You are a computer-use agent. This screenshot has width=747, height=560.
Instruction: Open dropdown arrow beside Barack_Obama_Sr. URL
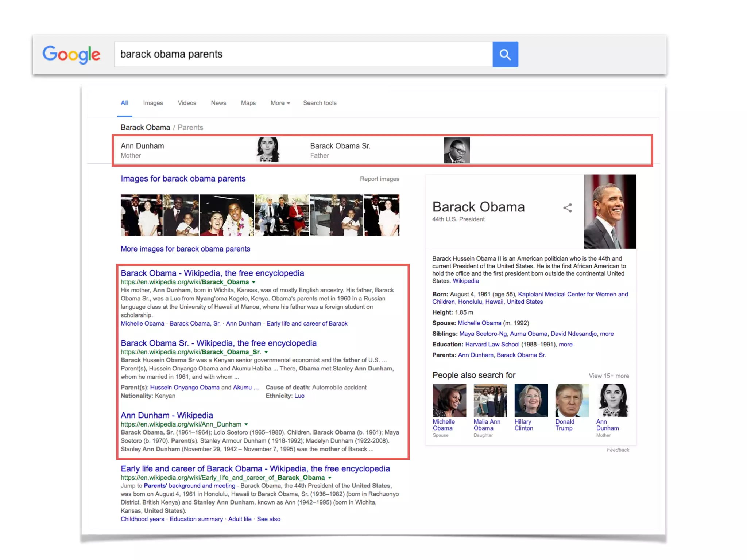tap(266, 352)
